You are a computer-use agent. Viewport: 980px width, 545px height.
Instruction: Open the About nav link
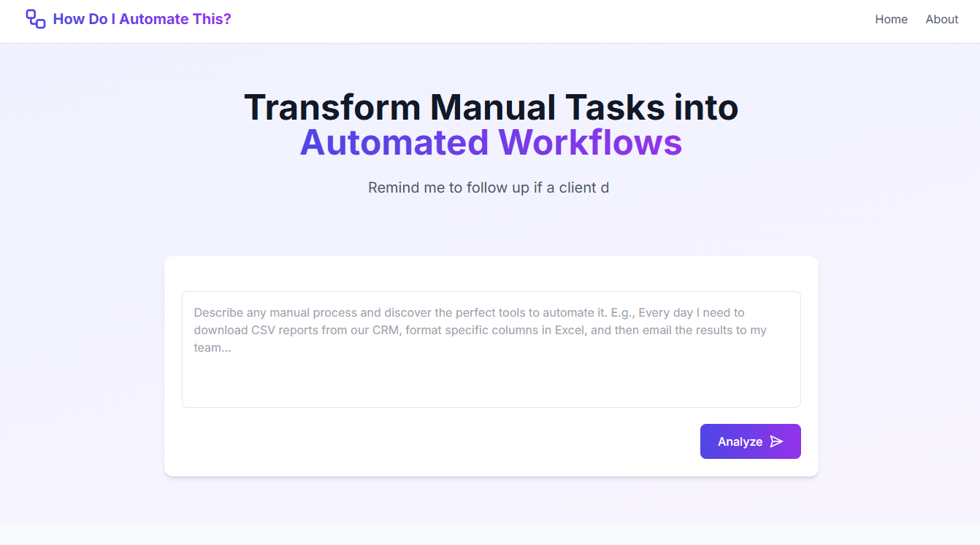(941, 20)
